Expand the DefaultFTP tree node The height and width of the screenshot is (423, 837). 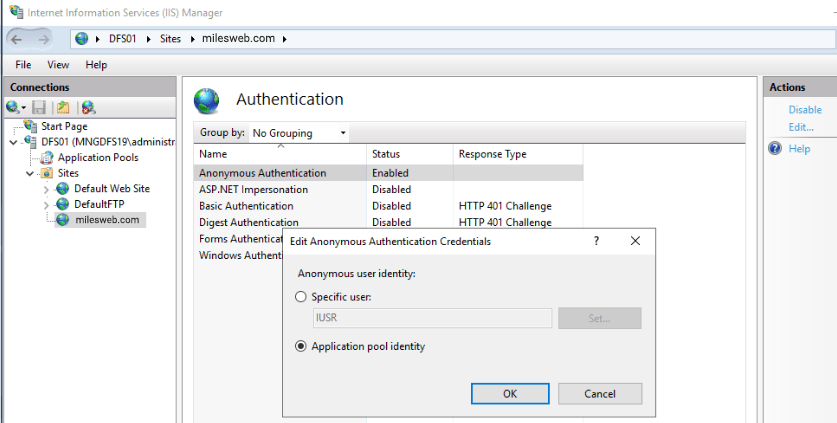(46, 205)
